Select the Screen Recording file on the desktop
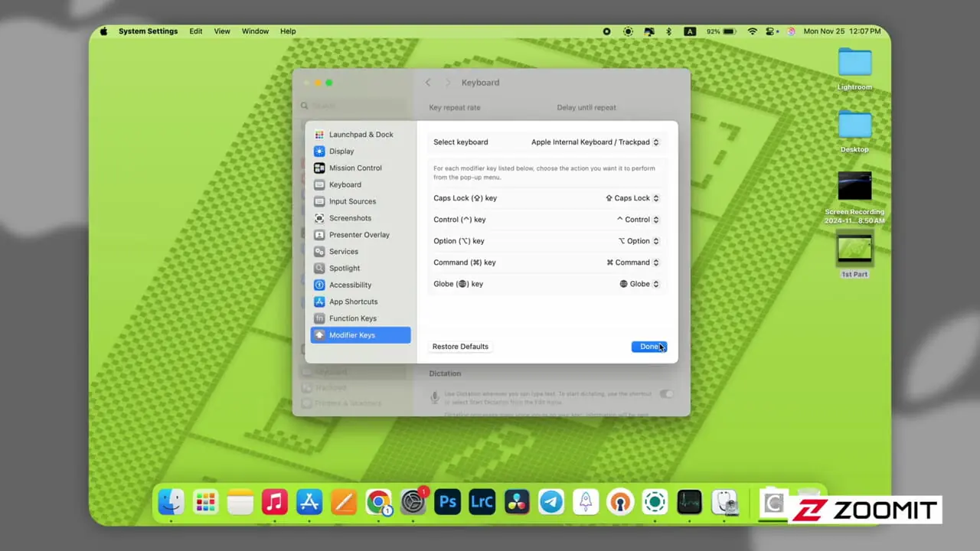 (854, 197)
